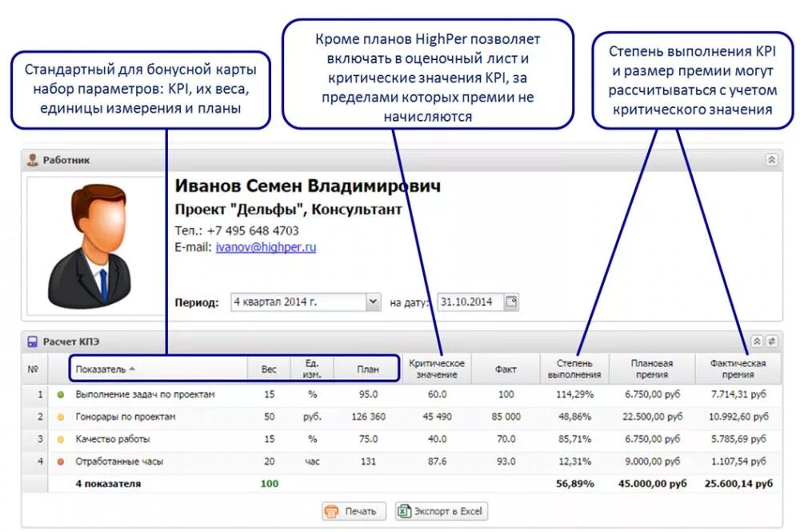Click the employee avatar photo
800x532 pixels.
[x=90, y=247]
